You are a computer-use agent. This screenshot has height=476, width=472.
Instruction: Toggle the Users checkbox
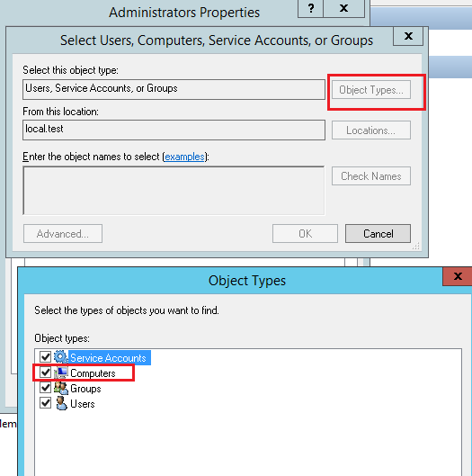46,403
